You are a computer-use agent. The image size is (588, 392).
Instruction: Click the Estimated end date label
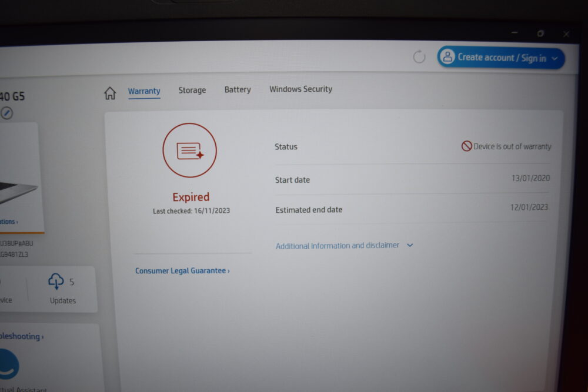click(309, 210)
